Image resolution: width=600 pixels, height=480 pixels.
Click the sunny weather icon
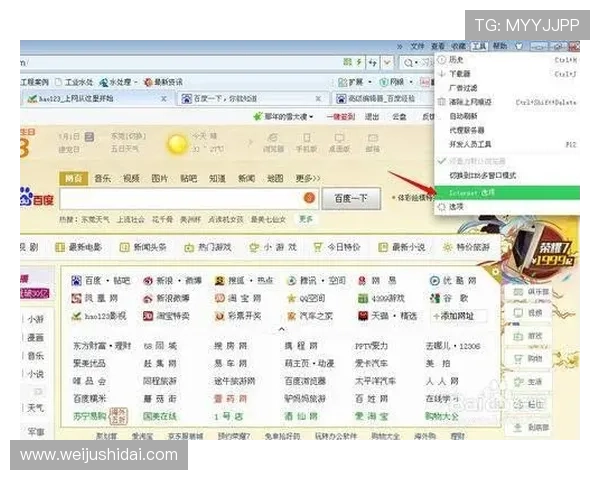(177, 144)
